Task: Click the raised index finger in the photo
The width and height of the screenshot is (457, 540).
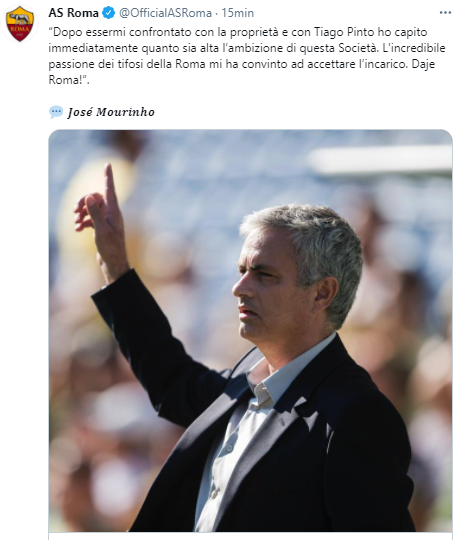Action: (111, 184)
